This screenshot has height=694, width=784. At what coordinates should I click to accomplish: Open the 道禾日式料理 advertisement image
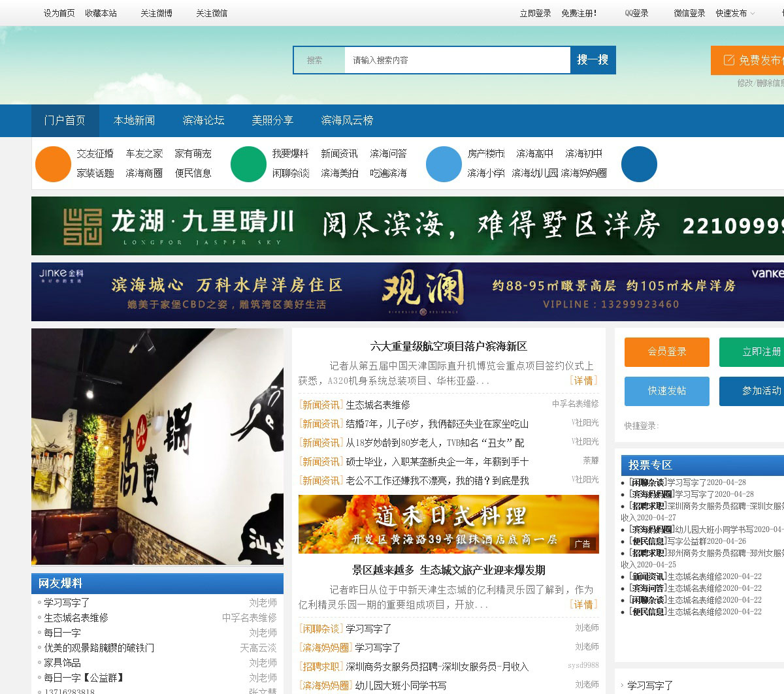[x=448, y=524]
